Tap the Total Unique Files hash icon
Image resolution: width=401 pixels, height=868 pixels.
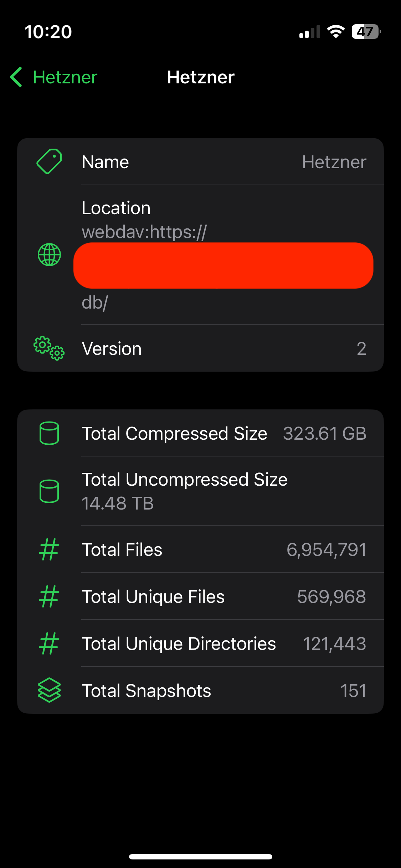coord(49,596)
